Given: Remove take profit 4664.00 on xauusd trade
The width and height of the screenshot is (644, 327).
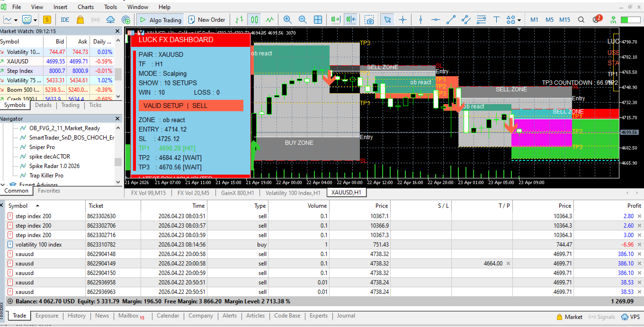Looking at the screenshot, I should point(508,264).
